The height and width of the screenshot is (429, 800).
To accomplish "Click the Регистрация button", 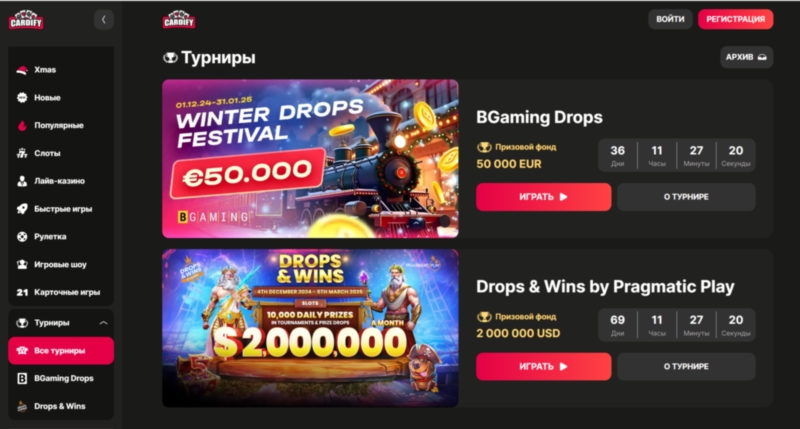I will [735, 19].
